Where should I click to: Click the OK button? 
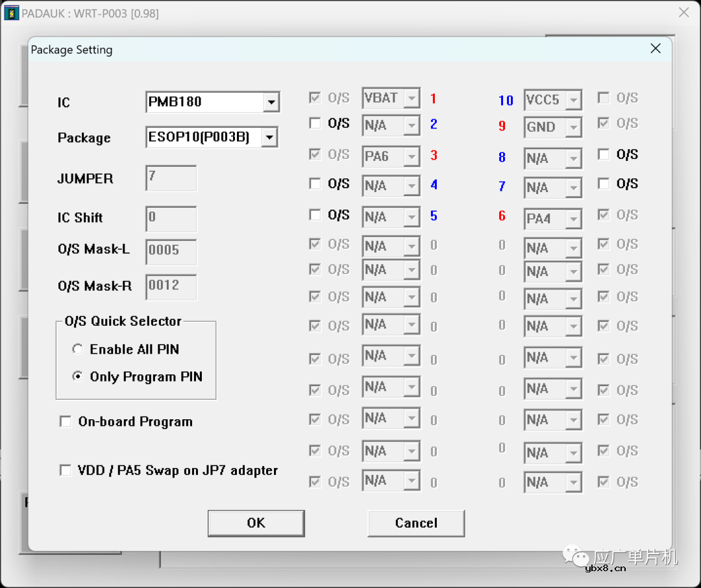[256, 523]
